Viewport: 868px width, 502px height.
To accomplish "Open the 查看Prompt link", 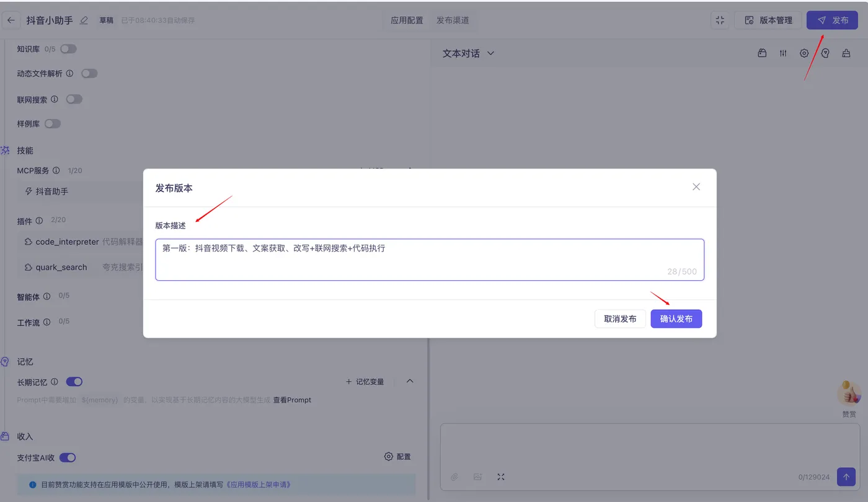I will [292, 400].
